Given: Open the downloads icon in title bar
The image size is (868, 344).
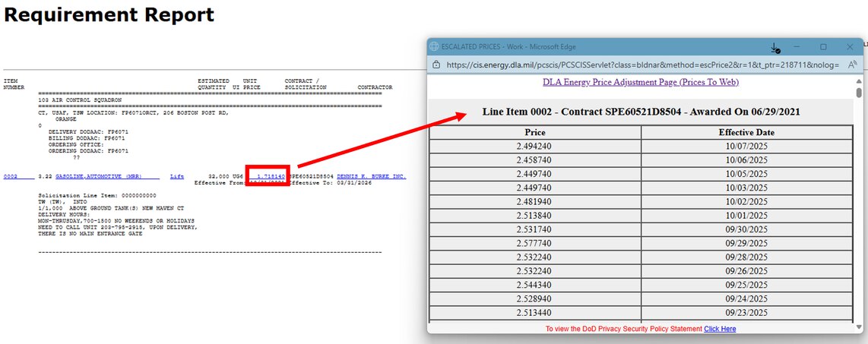Looking at the screenshot, I should (x=775, y=47).
